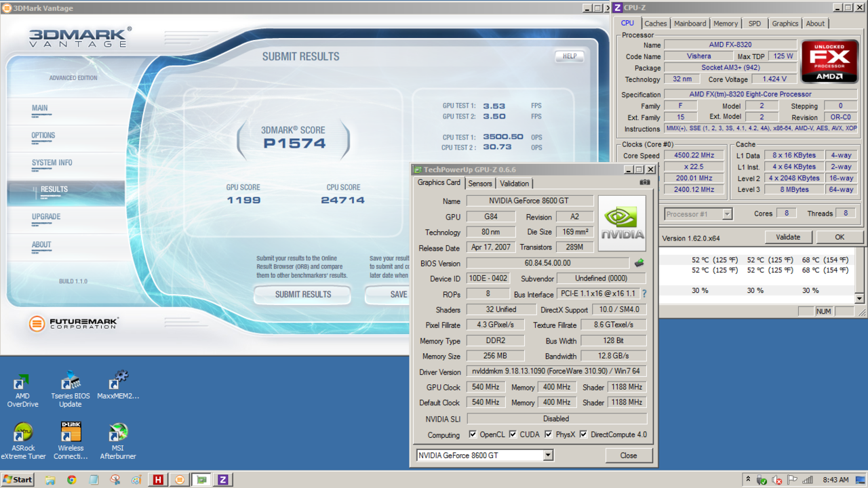Switch to Sensors tab in GPU-Z
Image resolution: width=868 pixels, height=488 pixels.
coord(480,184)
